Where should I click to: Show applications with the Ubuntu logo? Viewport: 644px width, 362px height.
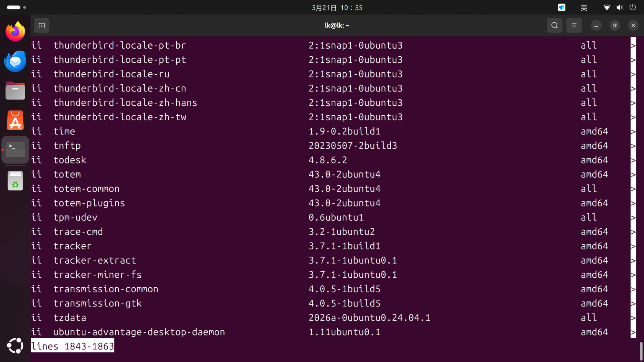(x=15, y=346)
